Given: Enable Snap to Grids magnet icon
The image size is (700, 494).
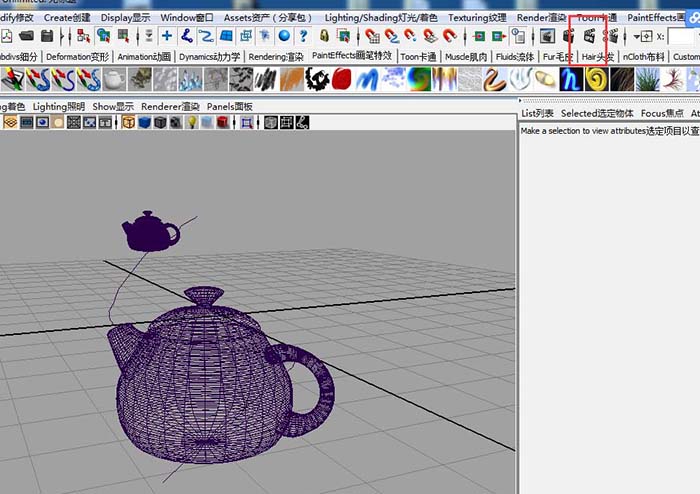Looking at the screenshot, I should (372, 36).
